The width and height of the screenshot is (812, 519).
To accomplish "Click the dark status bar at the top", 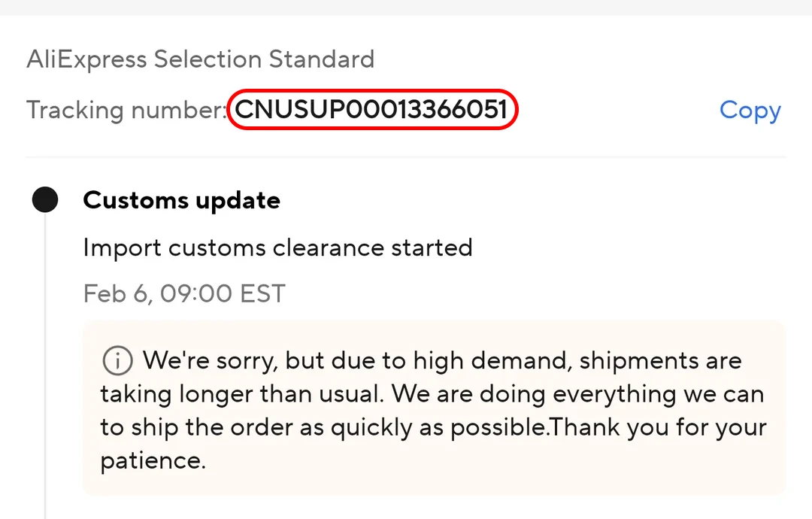I will click(406, 7).
